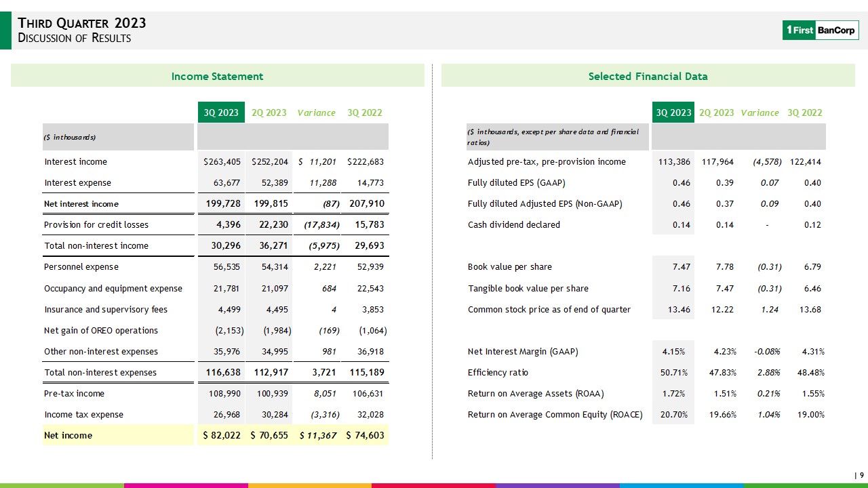
Task: Click 2Q 2023 header in Income Statement table
Action: click(269, 113)
